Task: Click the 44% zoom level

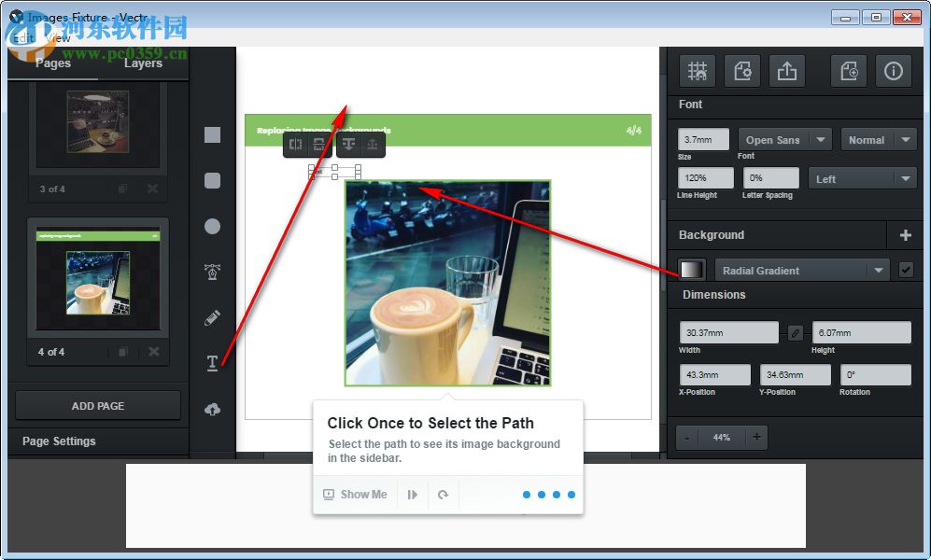Action: tap(722, 438)
